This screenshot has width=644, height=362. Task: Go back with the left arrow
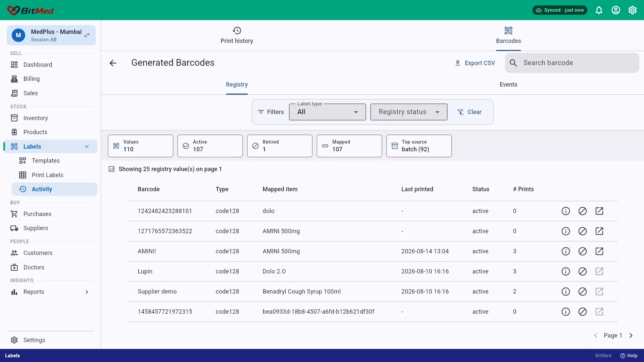[x=113, y=63]
